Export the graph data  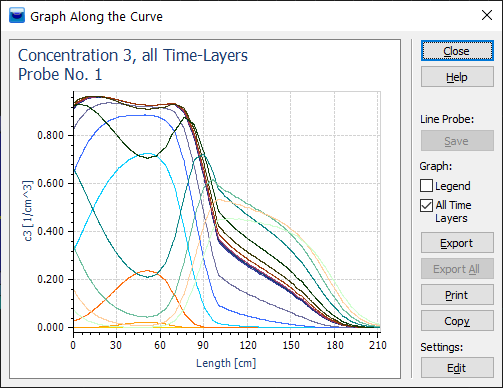pyautogui.click(x=457, y=243)
